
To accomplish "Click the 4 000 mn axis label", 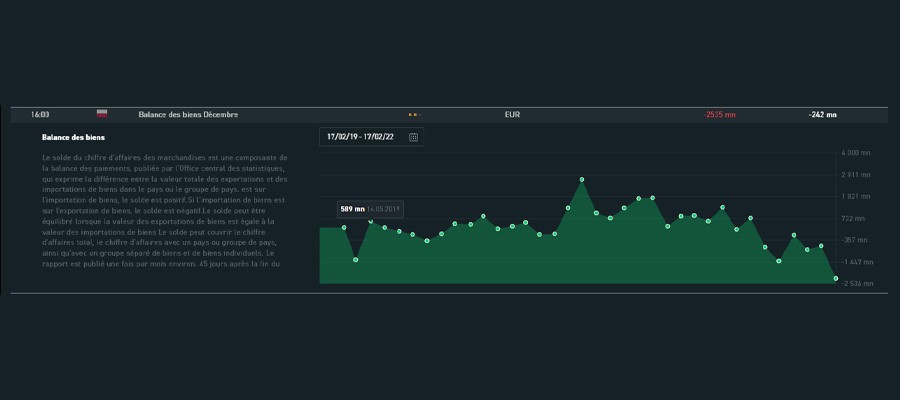I will point(856,153).
